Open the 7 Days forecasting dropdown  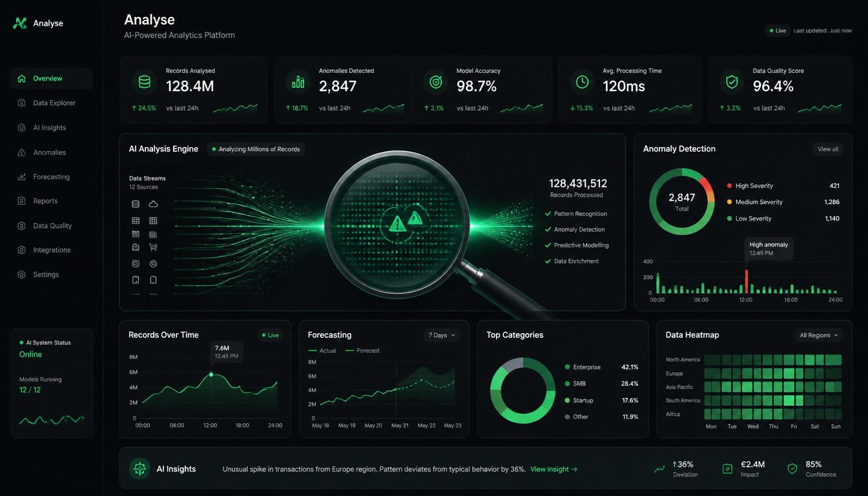pyautogui.click(x=442, y=335)
